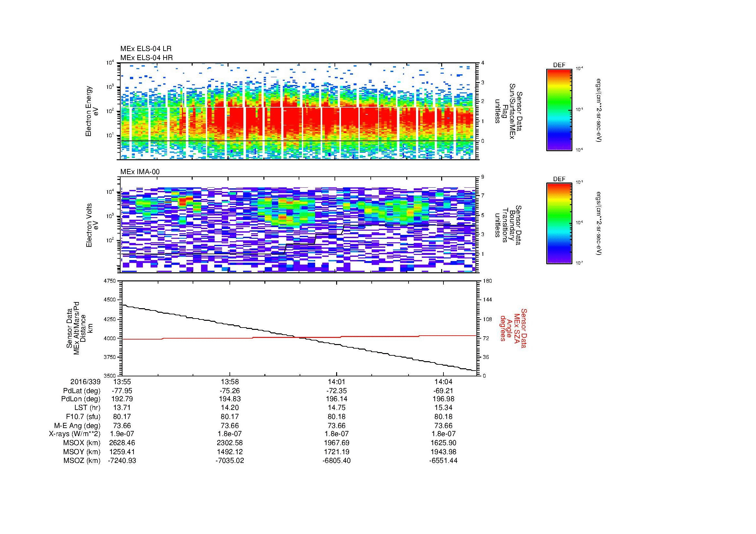This screenshot has height=534, width=756.
Task: Click the 13:55 time label
Action: (122, 382)
